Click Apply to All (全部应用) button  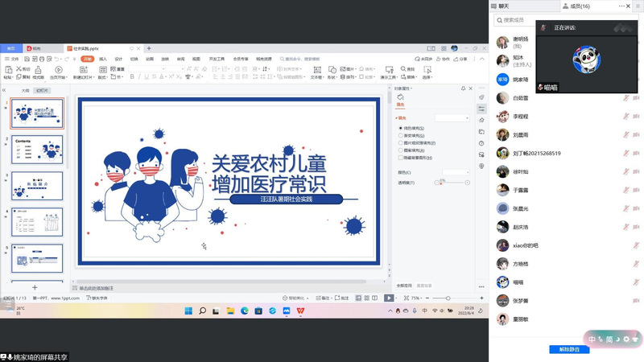pos(404,286)
